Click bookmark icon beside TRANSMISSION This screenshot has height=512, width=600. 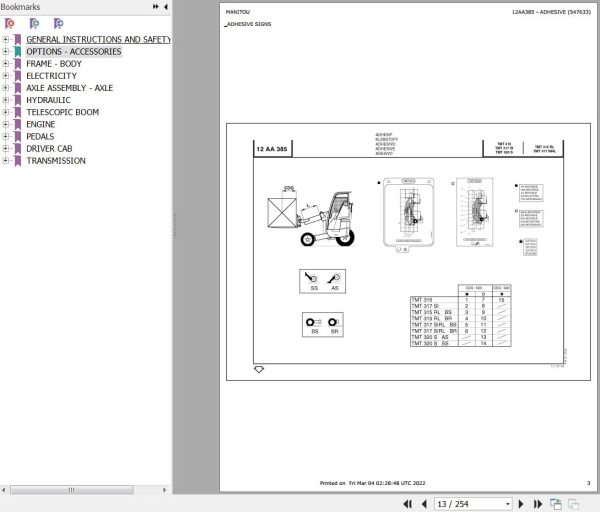point(18,160)
